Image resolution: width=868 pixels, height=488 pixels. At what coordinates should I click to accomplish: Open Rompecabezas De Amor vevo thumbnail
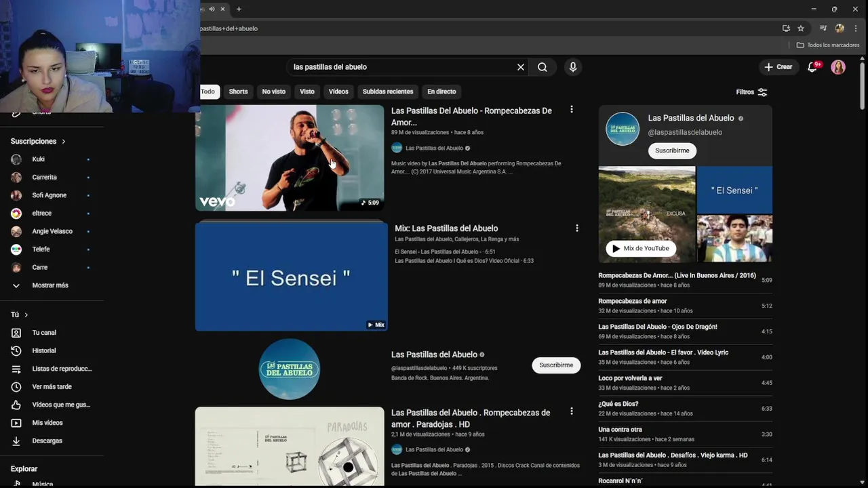[x=290, y=158]
